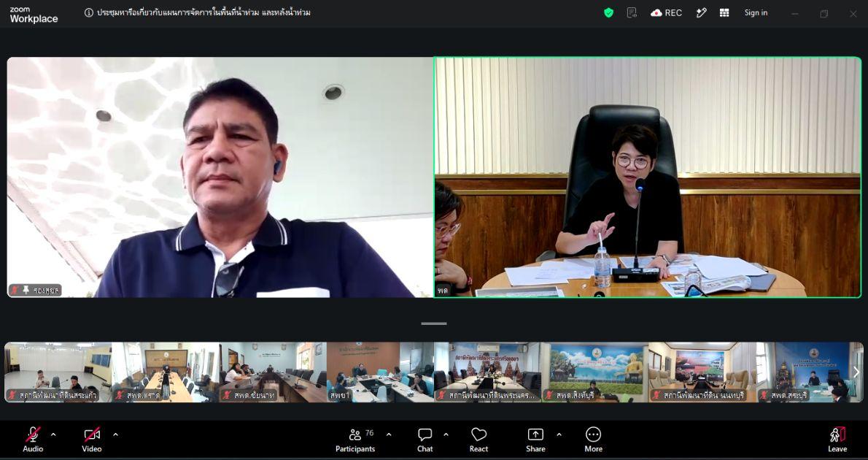This screenshot has height=460, width=868.
Task: Leave the meeting
Action: click(x=837, y=440)
